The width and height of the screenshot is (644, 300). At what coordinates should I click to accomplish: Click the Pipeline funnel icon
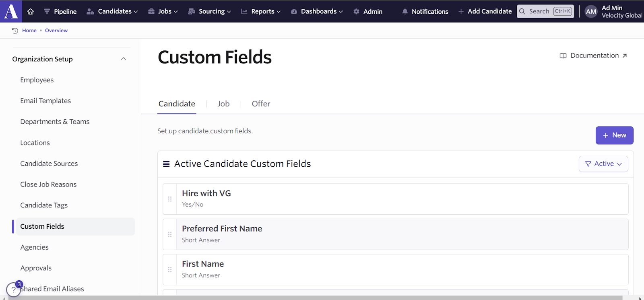(47, 12)
